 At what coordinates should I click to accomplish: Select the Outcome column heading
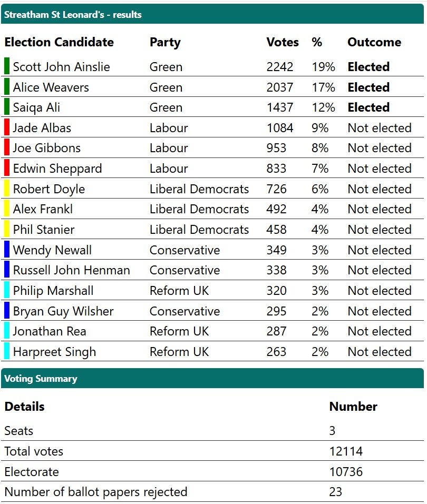tap(374, 42)
